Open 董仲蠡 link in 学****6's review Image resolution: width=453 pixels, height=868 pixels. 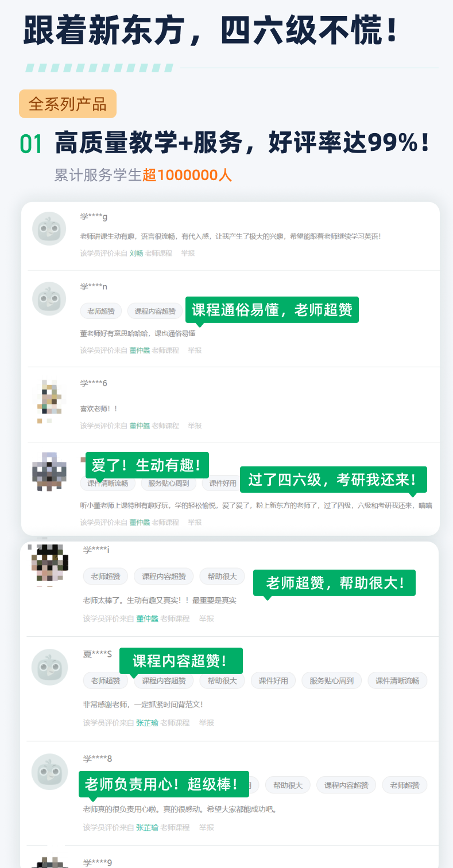(x=140, y=426)
